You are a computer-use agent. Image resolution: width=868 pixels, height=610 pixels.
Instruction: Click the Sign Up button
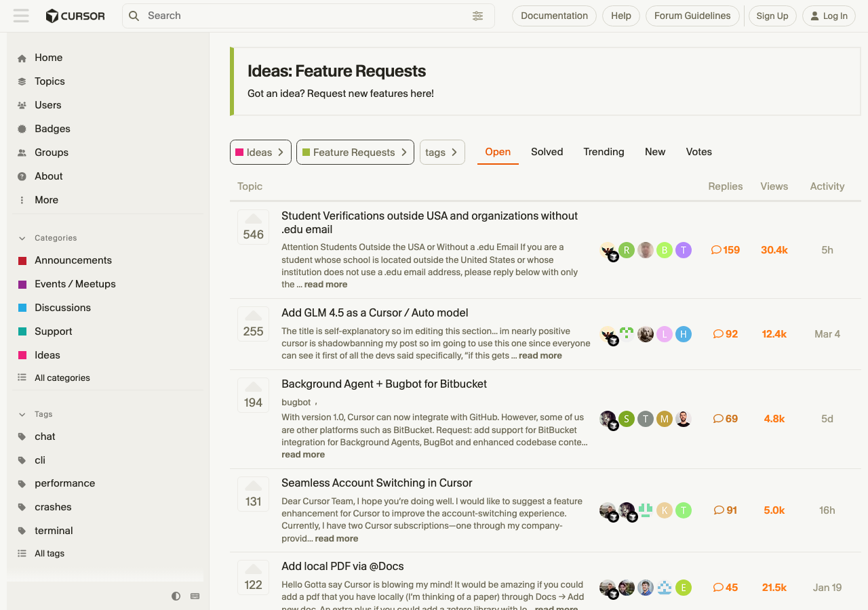click(772, 16)
